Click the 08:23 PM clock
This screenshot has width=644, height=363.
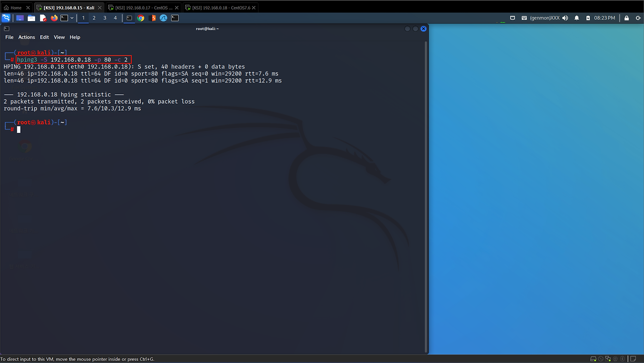click(x=604, y=18)
